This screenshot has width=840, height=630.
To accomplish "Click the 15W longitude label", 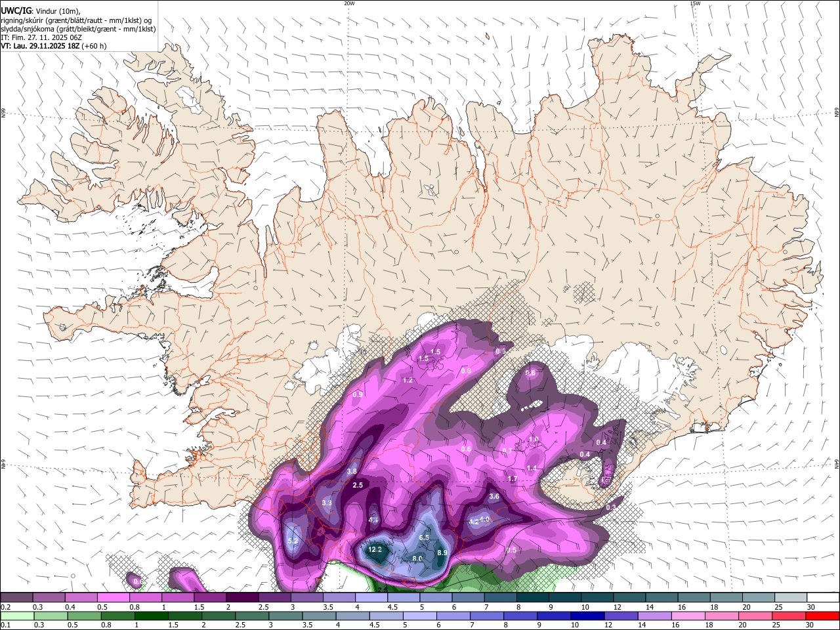I will pyautogui.click(x=695, y=3).
